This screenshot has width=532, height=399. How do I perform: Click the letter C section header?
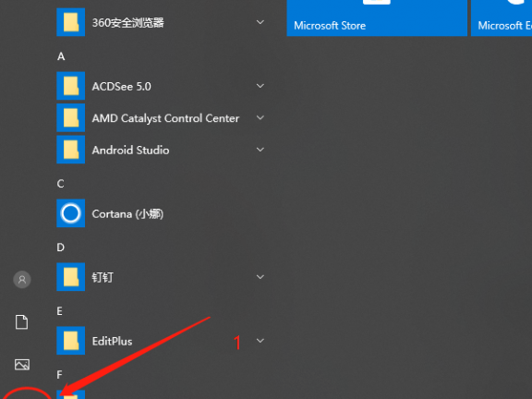(x=60, y=184)
